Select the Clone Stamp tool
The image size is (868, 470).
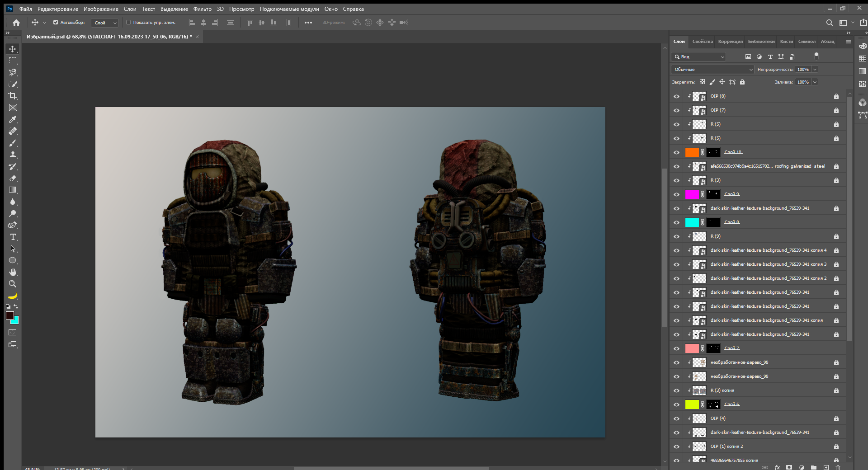pos(13,155)
